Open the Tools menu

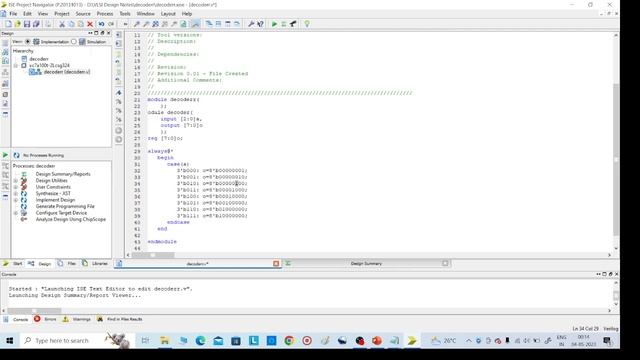pyautogui.click(x=124, y=14)
